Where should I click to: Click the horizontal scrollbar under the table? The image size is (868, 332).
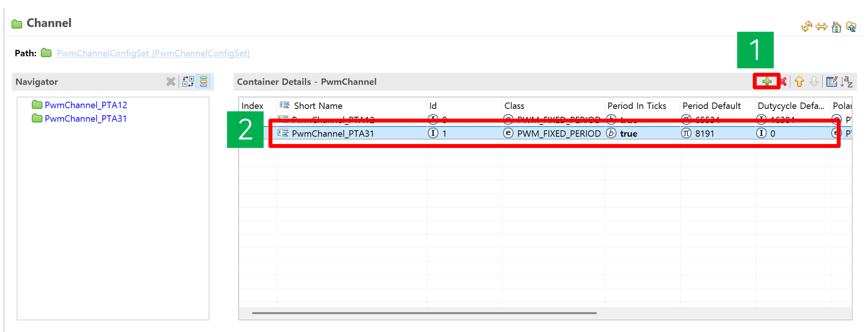[x=424, y=313]
